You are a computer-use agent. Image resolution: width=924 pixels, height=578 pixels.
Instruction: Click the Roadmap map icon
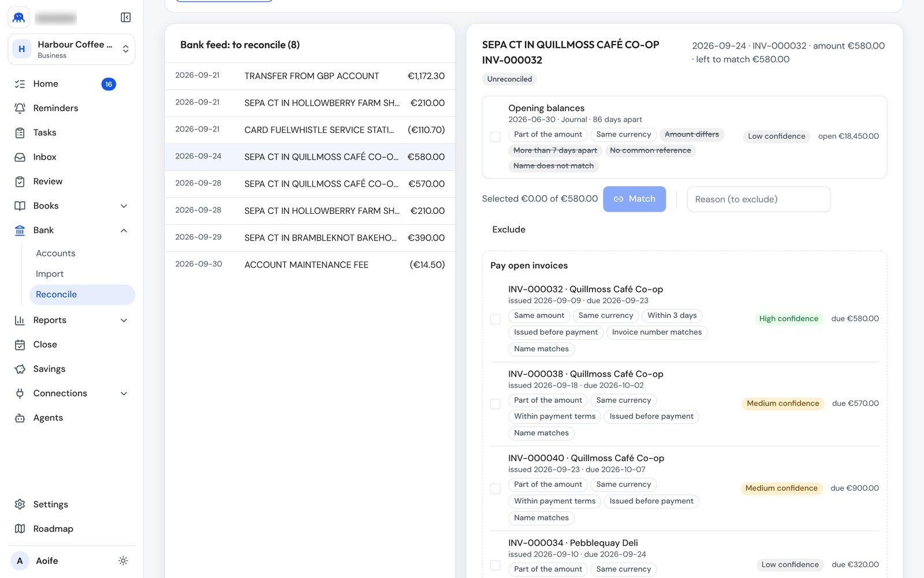point(20,529)
